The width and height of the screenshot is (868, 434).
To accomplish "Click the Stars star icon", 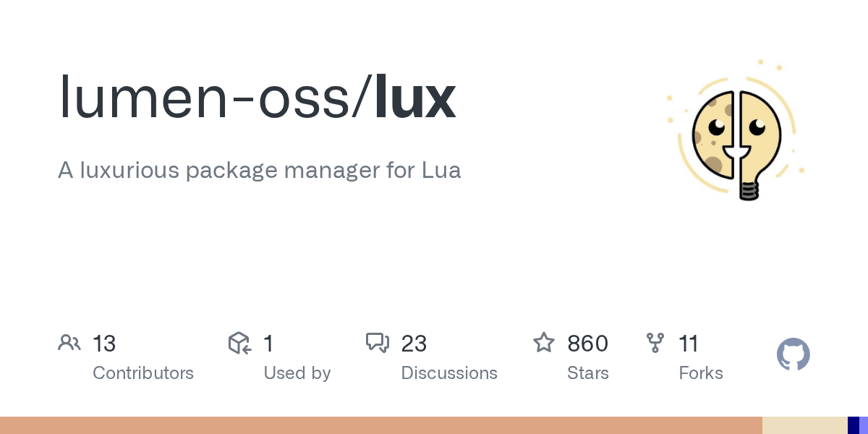I will pyautogui.click(x=544, y=343).
